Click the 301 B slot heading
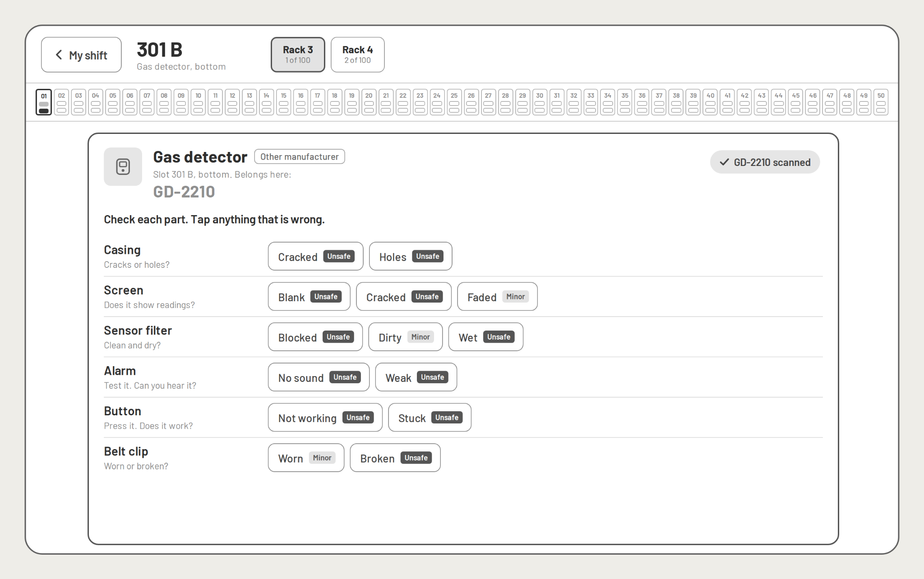The width and height of the screenshot is (924, 579). (160, 50)
